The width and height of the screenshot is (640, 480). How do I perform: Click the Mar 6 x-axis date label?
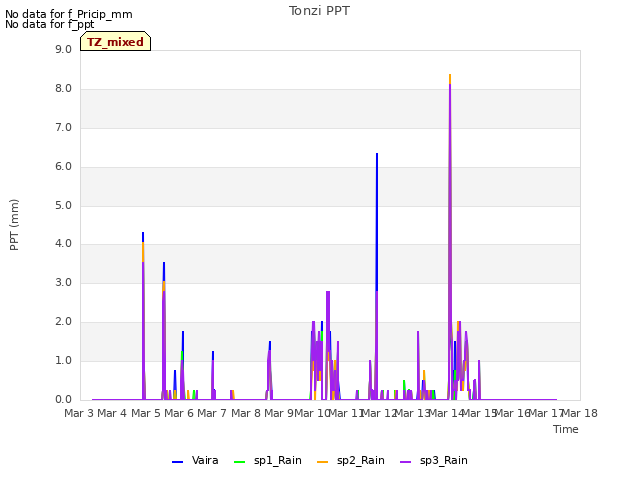point(179,413)
